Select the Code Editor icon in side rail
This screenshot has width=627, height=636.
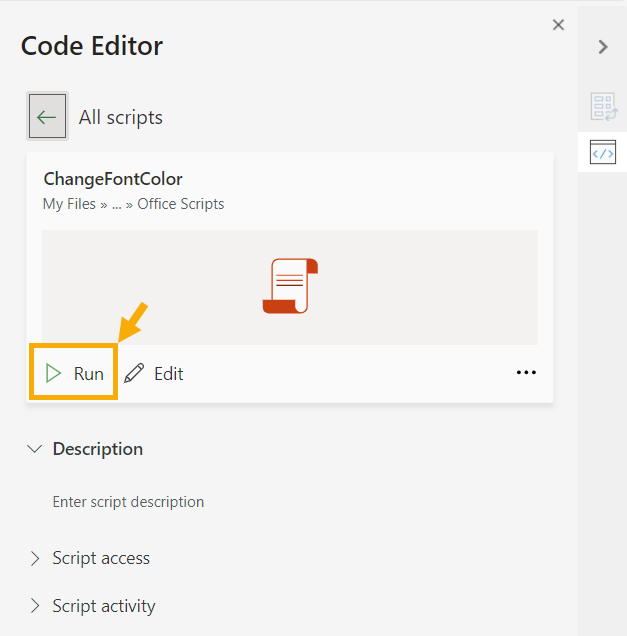(602, 153)
